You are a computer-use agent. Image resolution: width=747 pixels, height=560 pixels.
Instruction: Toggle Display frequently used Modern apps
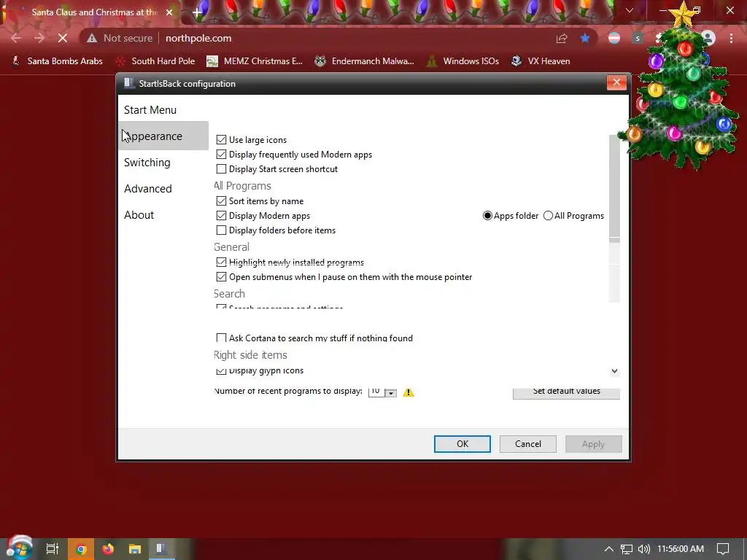point(221,155)
